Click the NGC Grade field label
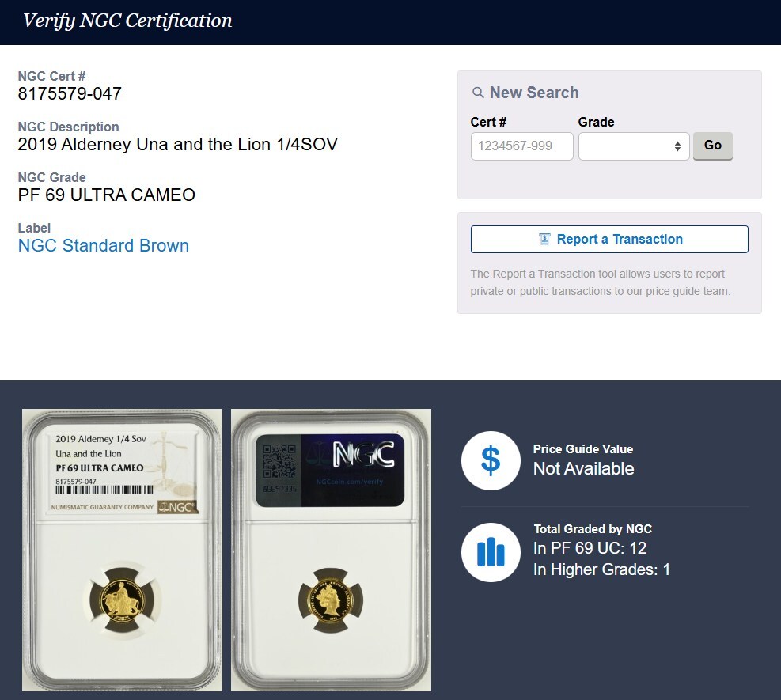 point(51,177)
